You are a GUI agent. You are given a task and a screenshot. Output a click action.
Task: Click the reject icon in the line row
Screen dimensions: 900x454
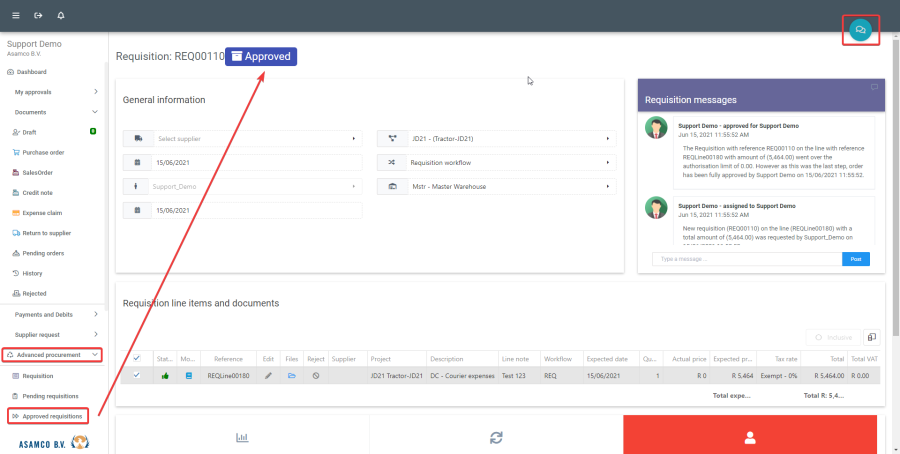pos(316,375)
